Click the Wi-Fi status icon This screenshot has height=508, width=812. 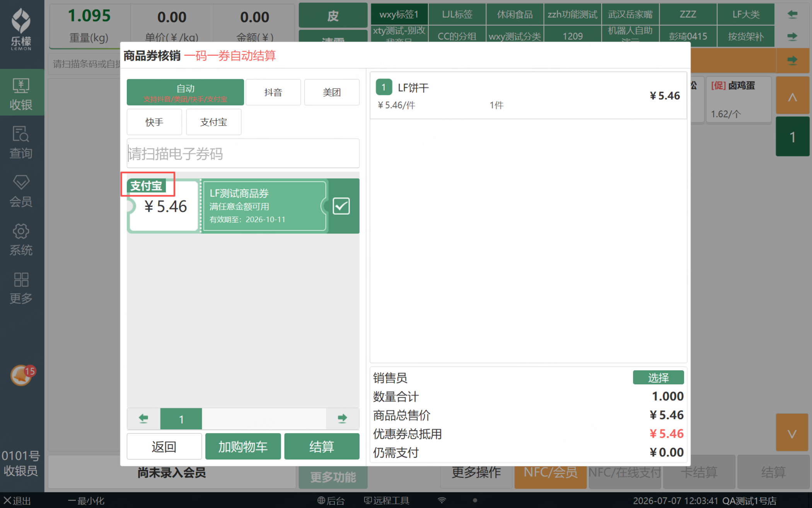(x=442, y=500)
